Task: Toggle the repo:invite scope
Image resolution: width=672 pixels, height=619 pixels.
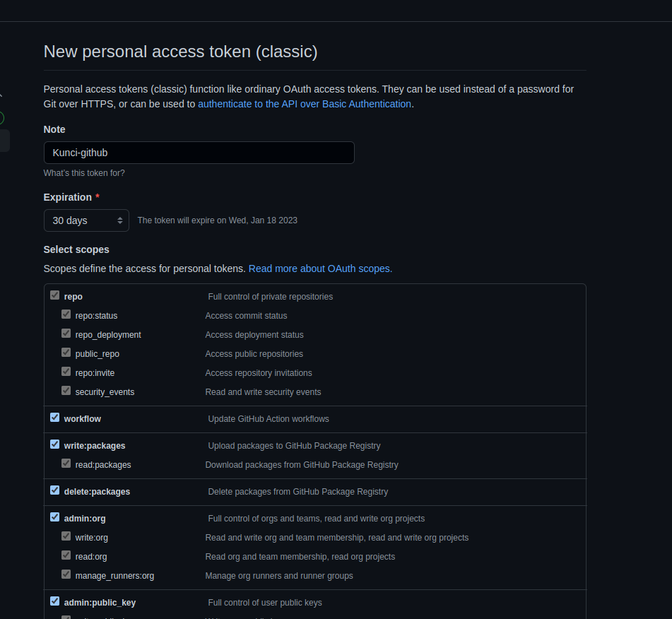Action: click(66, 371)
